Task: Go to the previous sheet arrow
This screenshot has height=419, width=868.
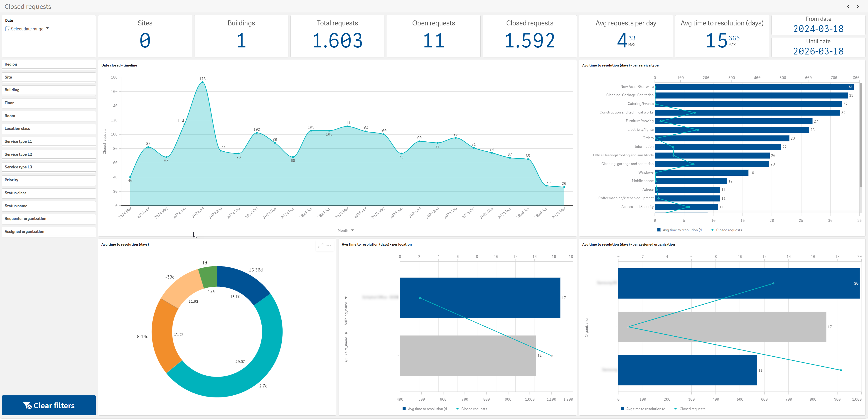Action: point(848,6)
